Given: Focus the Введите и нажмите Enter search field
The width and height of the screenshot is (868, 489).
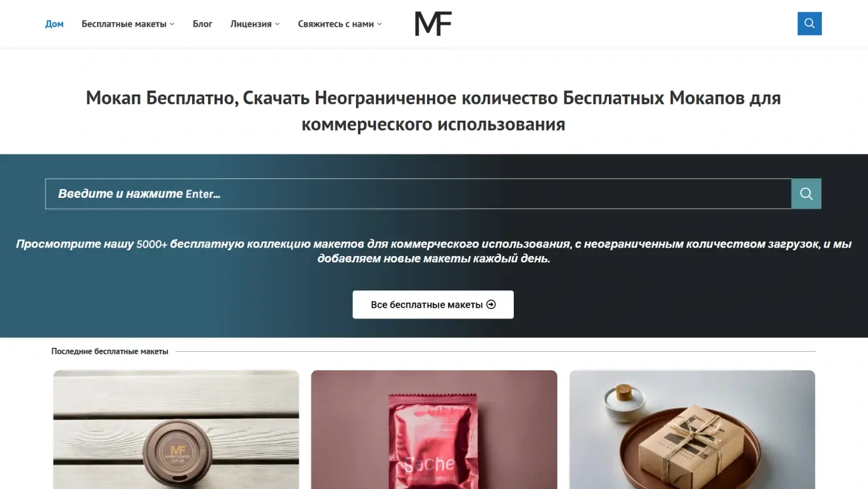Looking at the screenshot, I should pos(418,193).
